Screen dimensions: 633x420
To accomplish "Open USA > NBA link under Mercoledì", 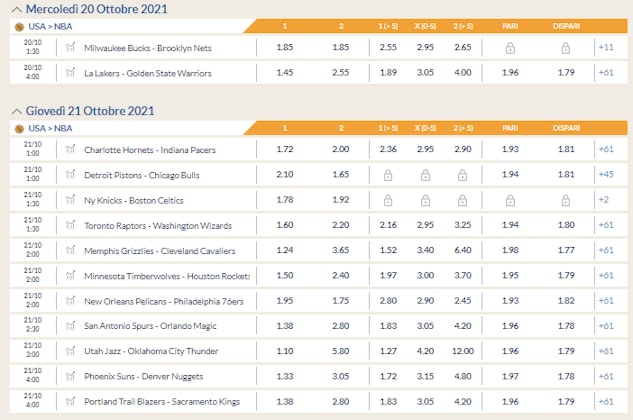I will (x=50, y=27).
